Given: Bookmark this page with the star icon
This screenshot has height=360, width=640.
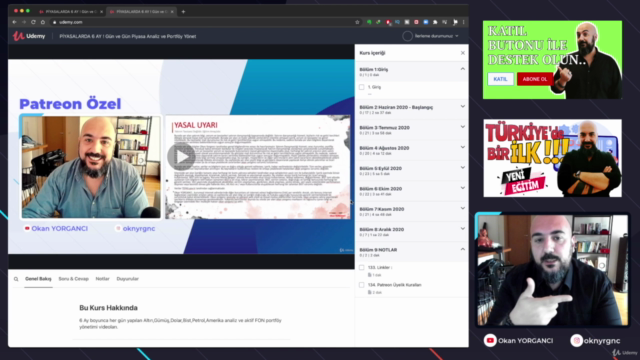Looking at the screenshot, I should pyautogui.click(x=357, y=22).
